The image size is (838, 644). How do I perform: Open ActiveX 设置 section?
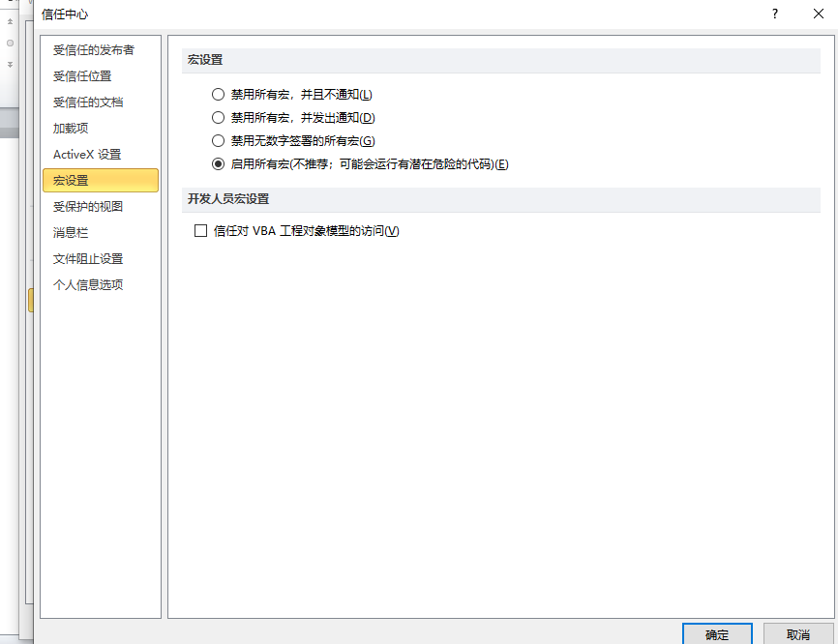click(x=101, y=155)
